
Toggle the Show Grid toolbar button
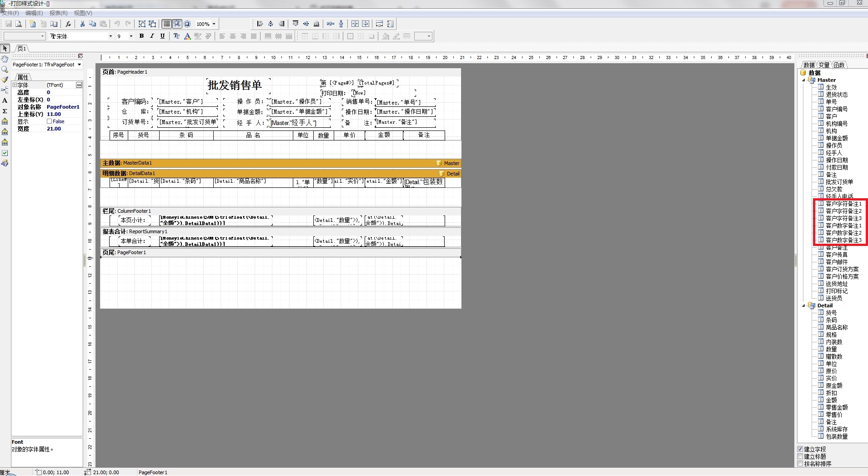click(167, 24)
